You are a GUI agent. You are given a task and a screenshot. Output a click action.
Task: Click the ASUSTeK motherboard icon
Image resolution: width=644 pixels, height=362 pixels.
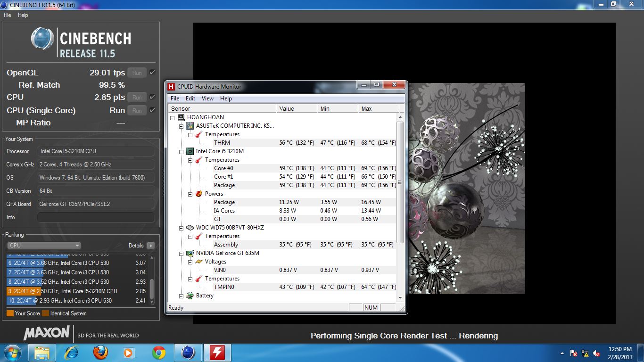coord(190,126)
